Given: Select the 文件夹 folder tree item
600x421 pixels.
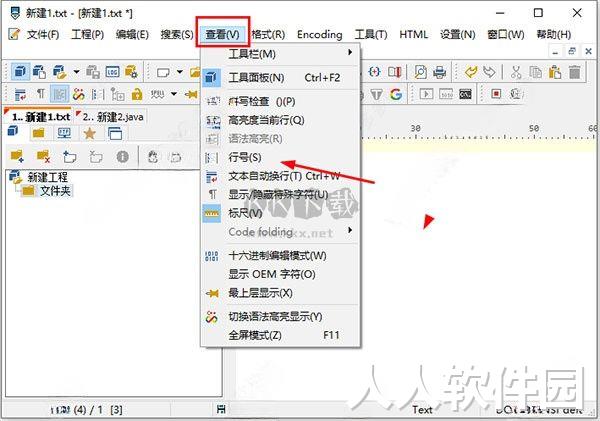Looking at the screenshot, I should click(55, 190).
